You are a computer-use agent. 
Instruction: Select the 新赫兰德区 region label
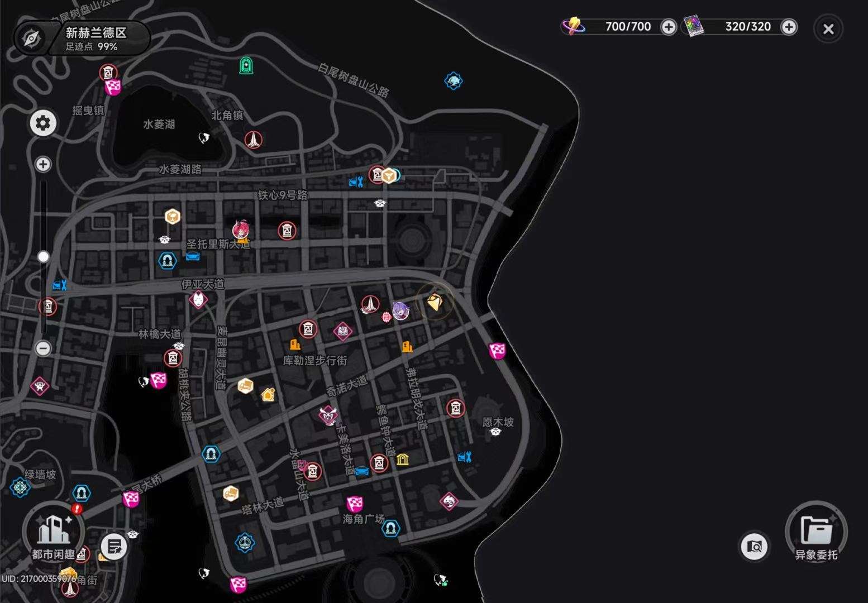[96, 32]
